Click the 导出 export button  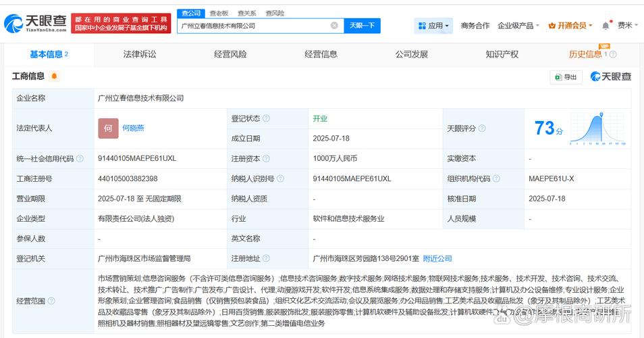tap(566, 77)
